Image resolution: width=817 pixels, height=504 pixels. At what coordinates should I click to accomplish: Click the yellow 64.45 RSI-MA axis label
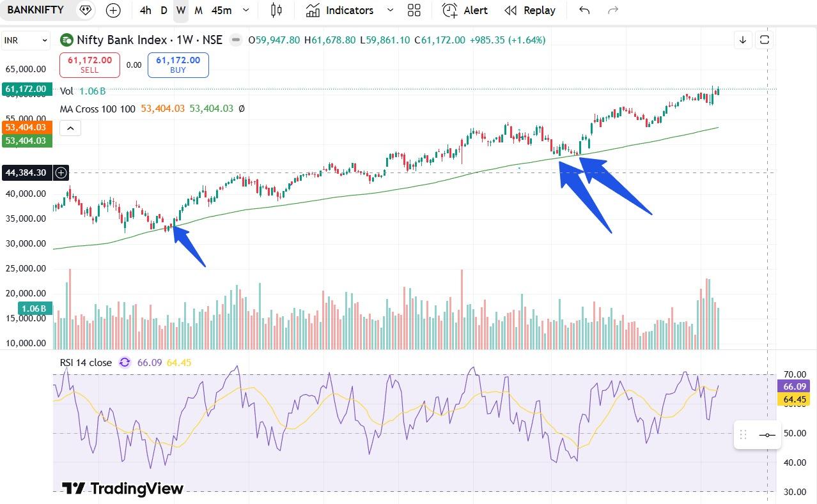[x=794, y=399]
